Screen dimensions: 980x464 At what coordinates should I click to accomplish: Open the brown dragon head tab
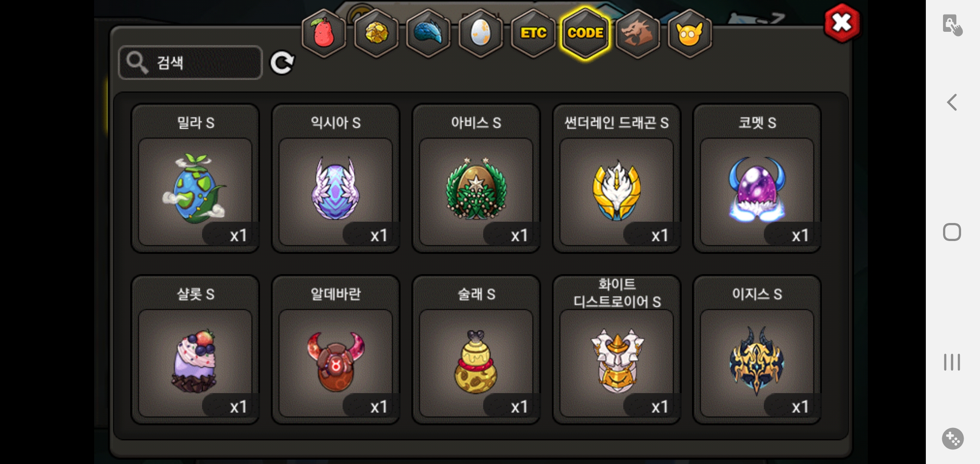tap(638, 33)
